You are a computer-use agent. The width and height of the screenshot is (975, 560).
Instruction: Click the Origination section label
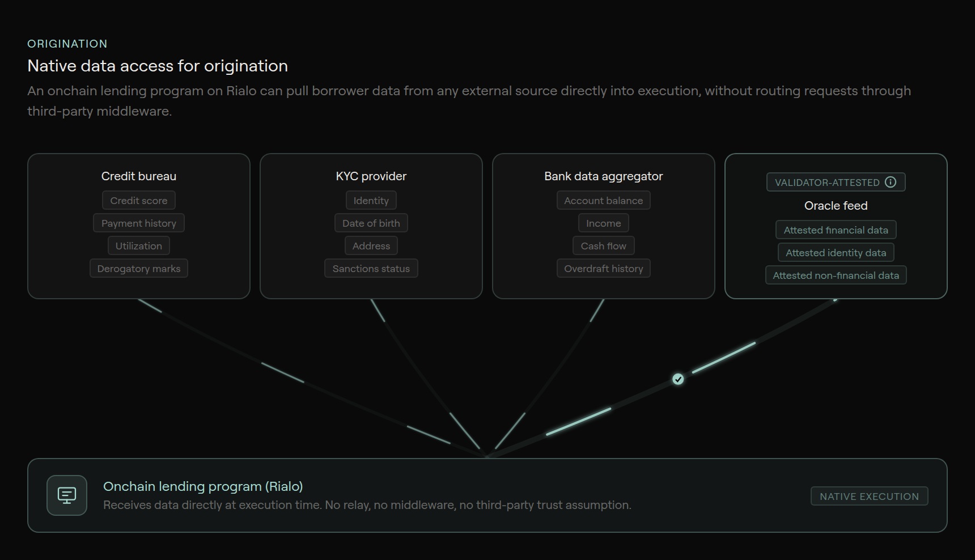67,44
